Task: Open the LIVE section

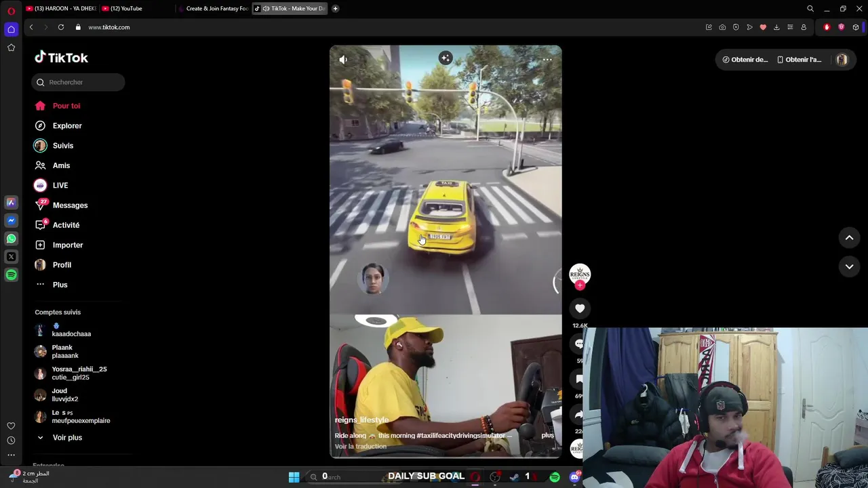Action: [x=60, y=185]
